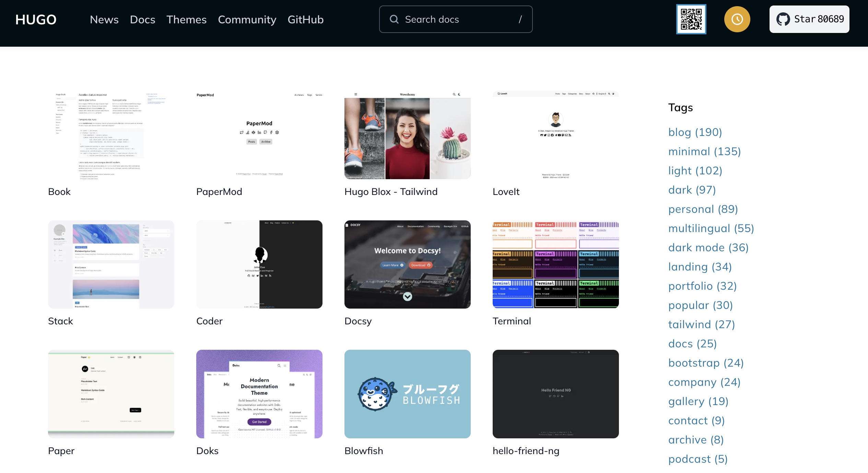The width and height of the screenshot is (868, 473).
Task: Open the Doks theme thumbnail
Action: (259, 394)
